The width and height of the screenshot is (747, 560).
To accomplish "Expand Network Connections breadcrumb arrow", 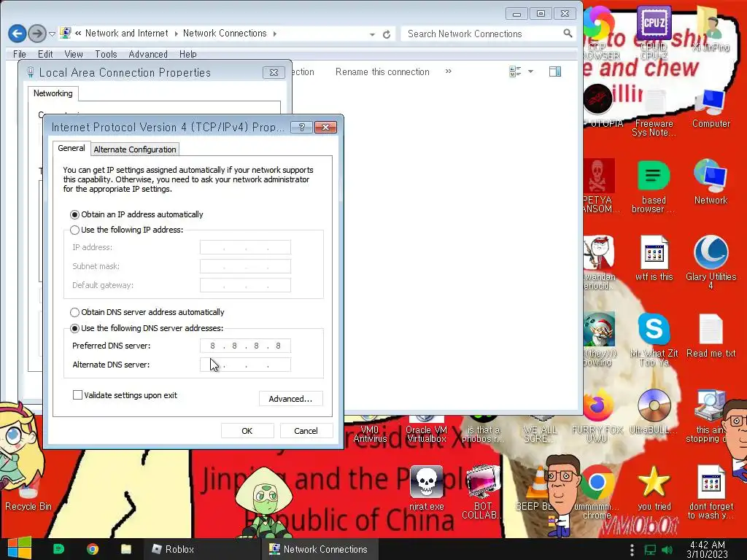I will pos(275,34).
